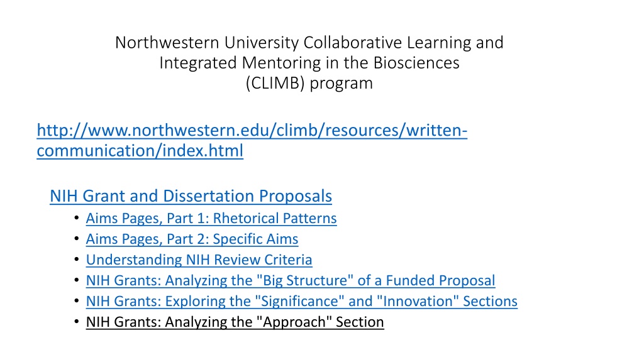Open NIH Grant and Dissertation Proposals link
The width and height of the screenshot is (644, 362).
pyautogui.click(x=191, y=196)
